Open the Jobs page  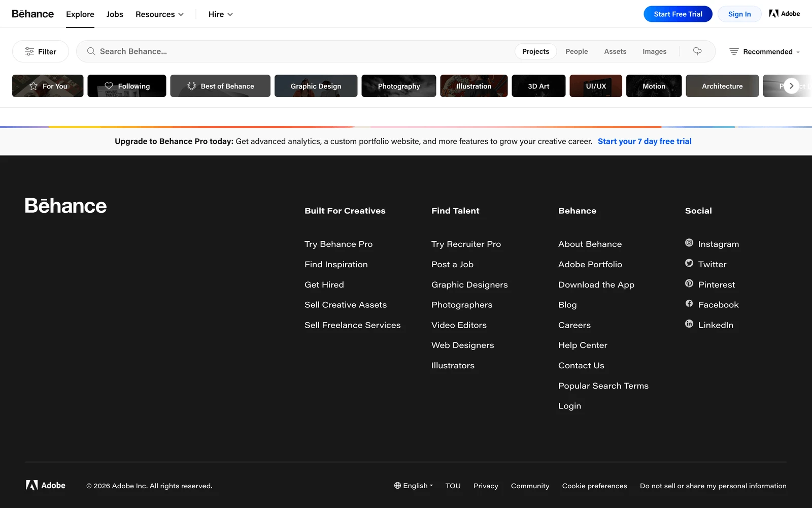115,14
